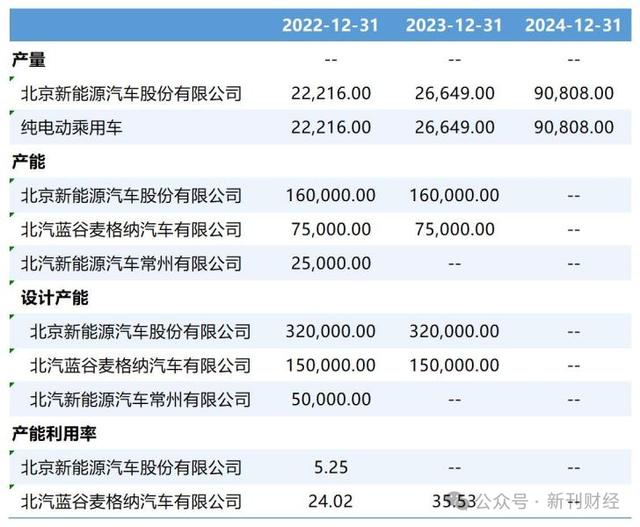Select the 产能利用率 section heading
The image size is (640, 527).
[x=54, y=434]
